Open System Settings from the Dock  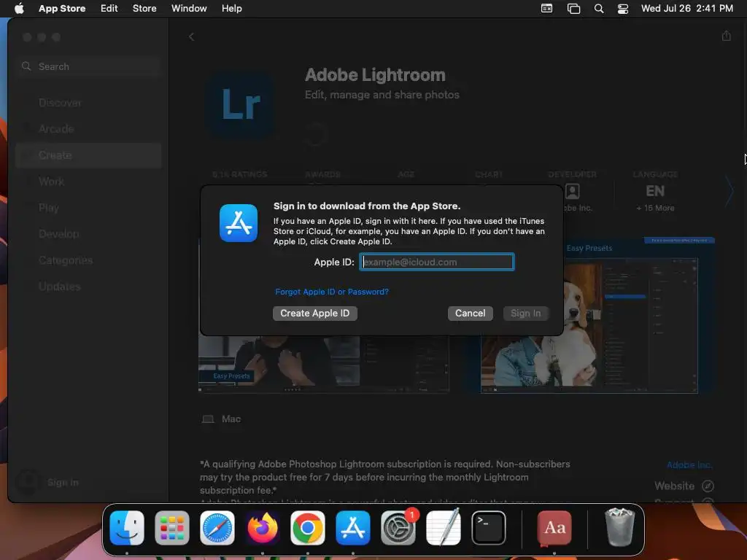398,528
